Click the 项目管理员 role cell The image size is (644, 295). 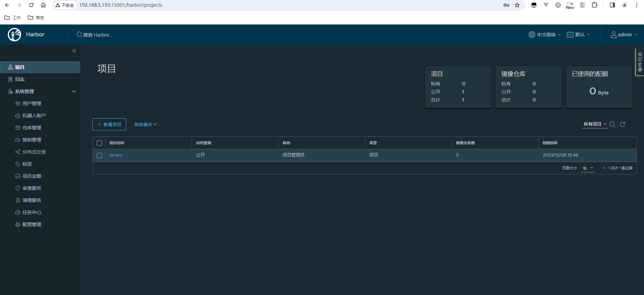point(293,155)
